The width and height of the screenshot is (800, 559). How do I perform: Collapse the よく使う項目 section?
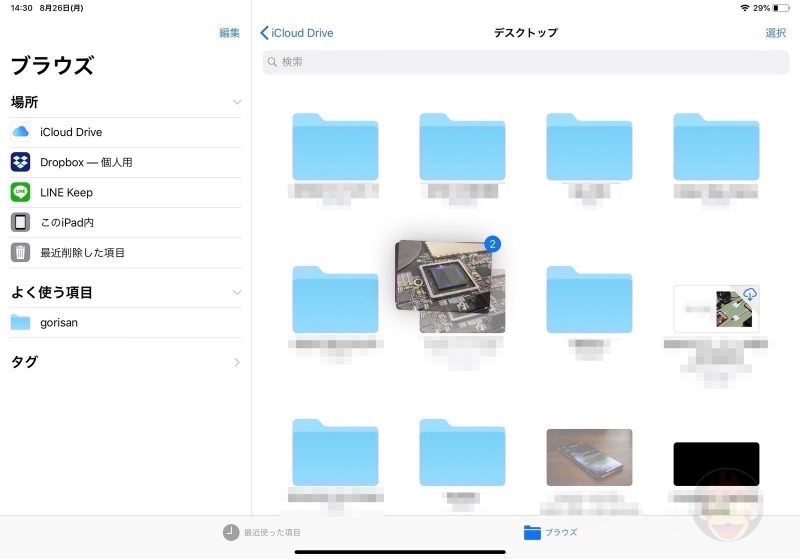(x=237, y=292)
